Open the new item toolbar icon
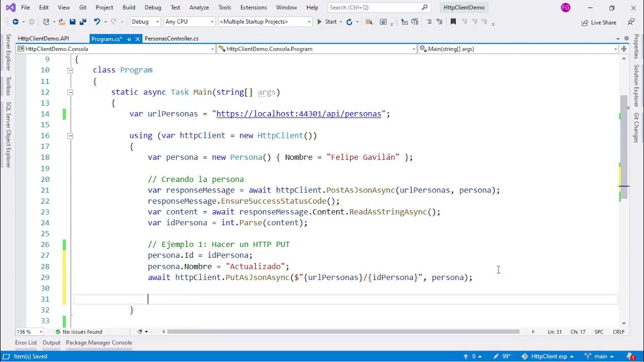 [46, 22]
